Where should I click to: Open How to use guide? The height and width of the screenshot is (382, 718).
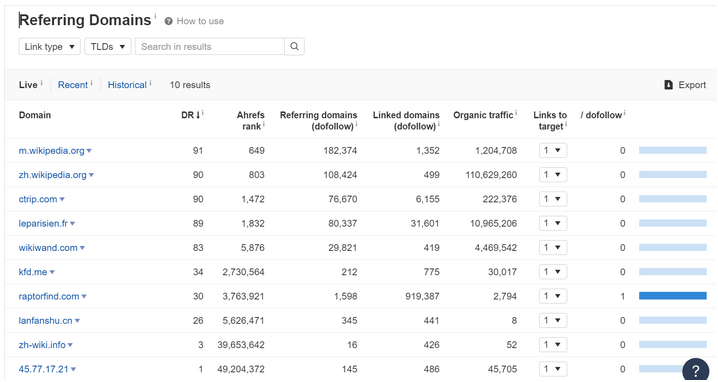[200, 21]
